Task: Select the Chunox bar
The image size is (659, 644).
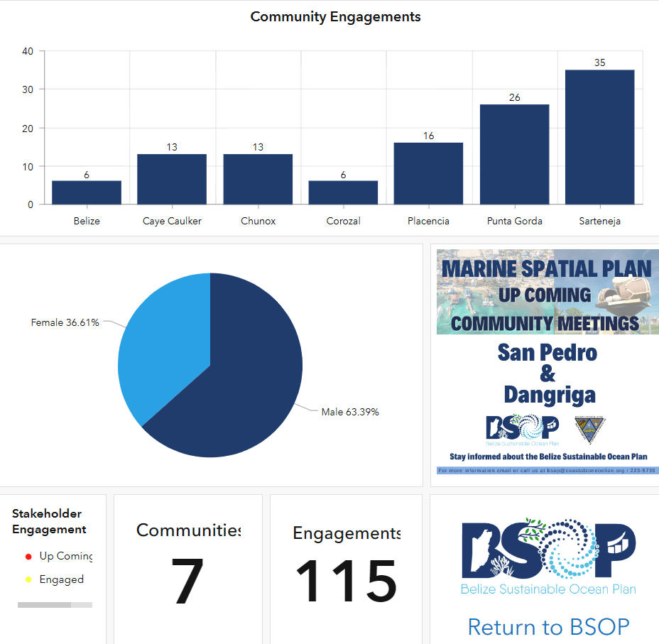Action: (258, 179)
